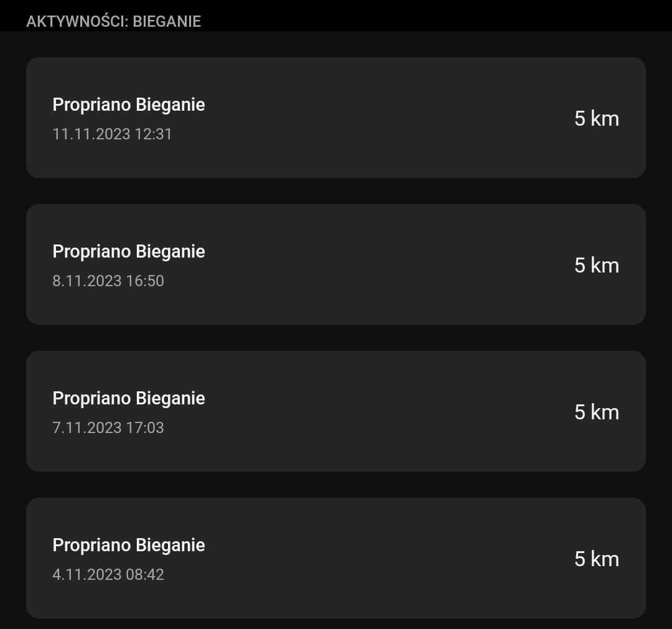Click the Propriano Bieganie title dated 4.11.2023

129,545
